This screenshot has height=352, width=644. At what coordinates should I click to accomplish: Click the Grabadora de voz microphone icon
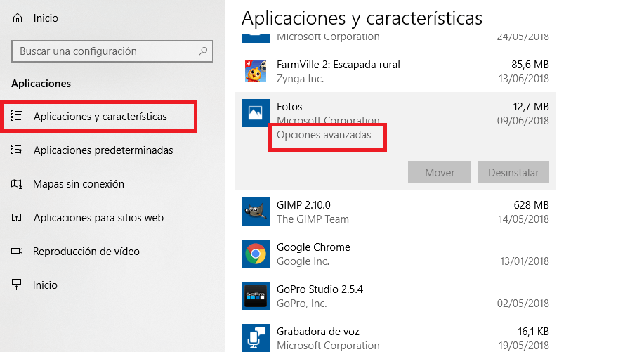pyautogui.click(x=256, y=338)
